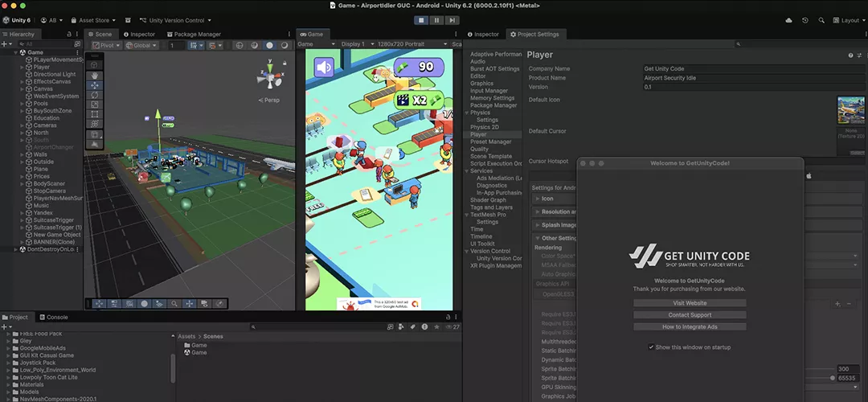The height and width of the screenshot is (402, 868).
Task: Open Undo History from the top toolbar
Action: click(805, 20)
